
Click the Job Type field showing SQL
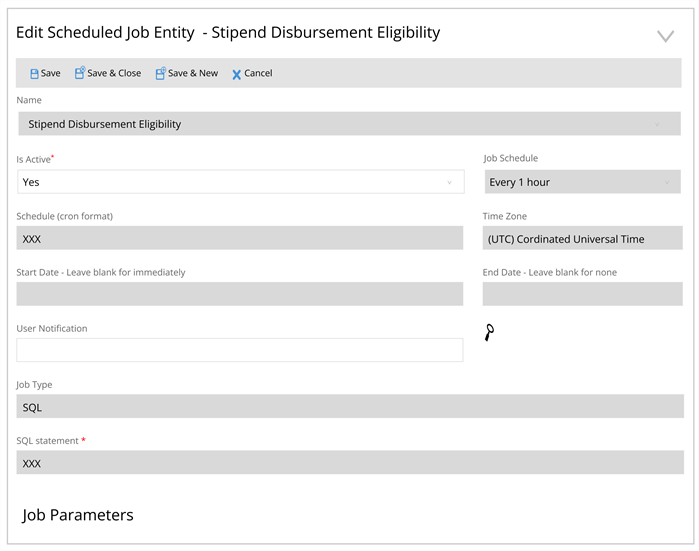tap(350, 406)
